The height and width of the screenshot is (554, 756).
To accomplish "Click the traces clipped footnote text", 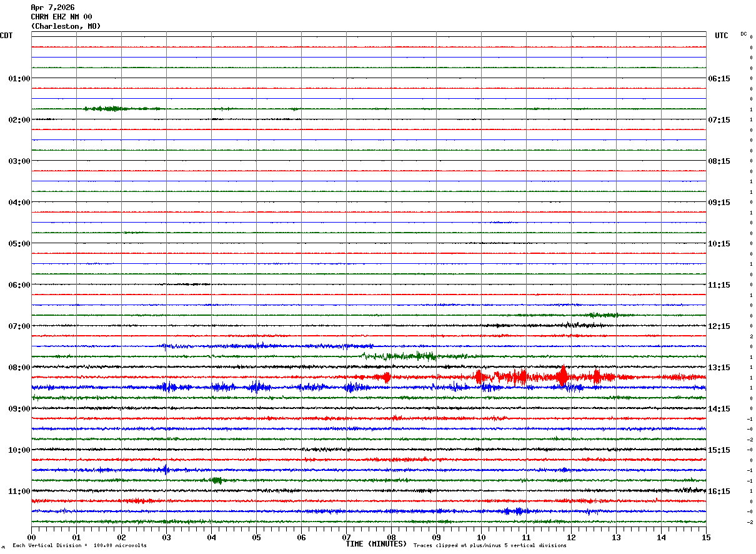I will point(490,545).
